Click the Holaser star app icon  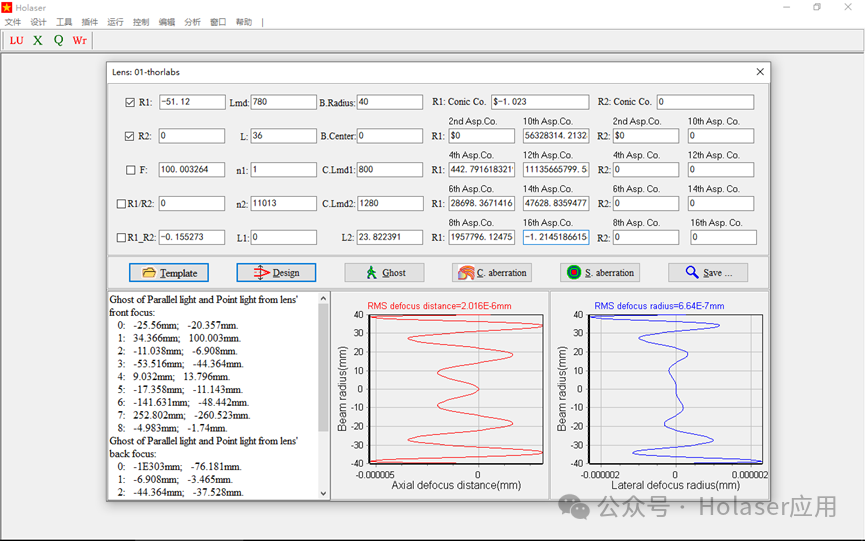point(7,8)
